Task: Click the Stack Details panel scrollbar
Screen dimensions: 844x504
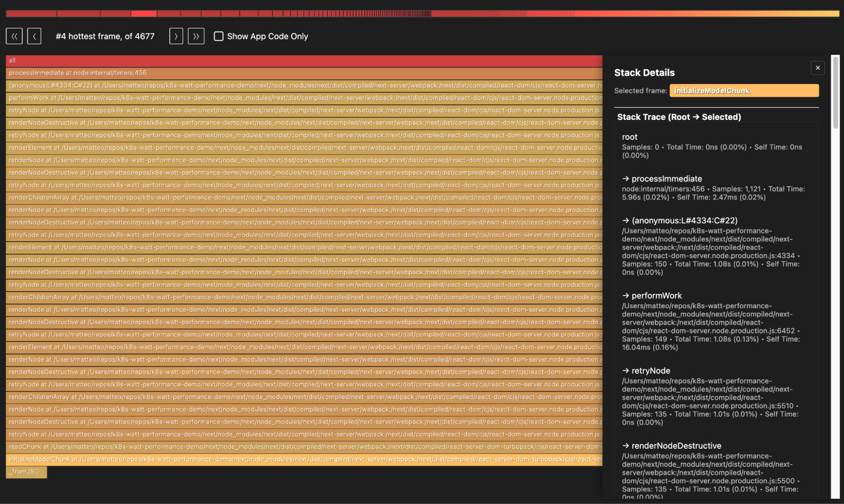Action: tap(835, 93)
